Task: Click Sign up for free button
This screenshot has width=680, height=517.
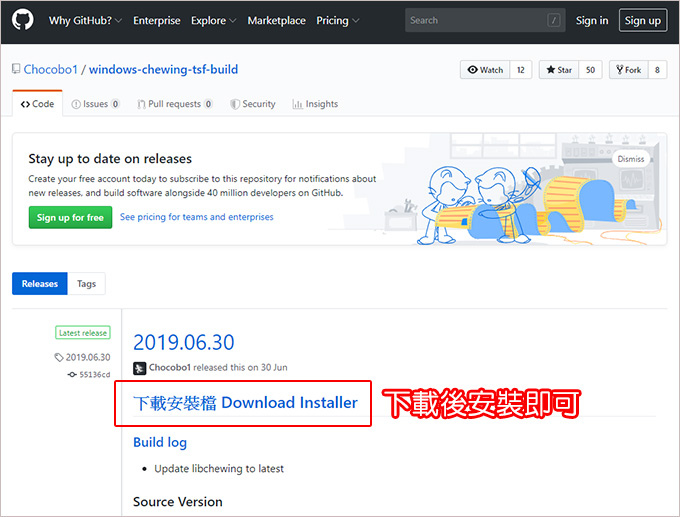Action: 70,217
